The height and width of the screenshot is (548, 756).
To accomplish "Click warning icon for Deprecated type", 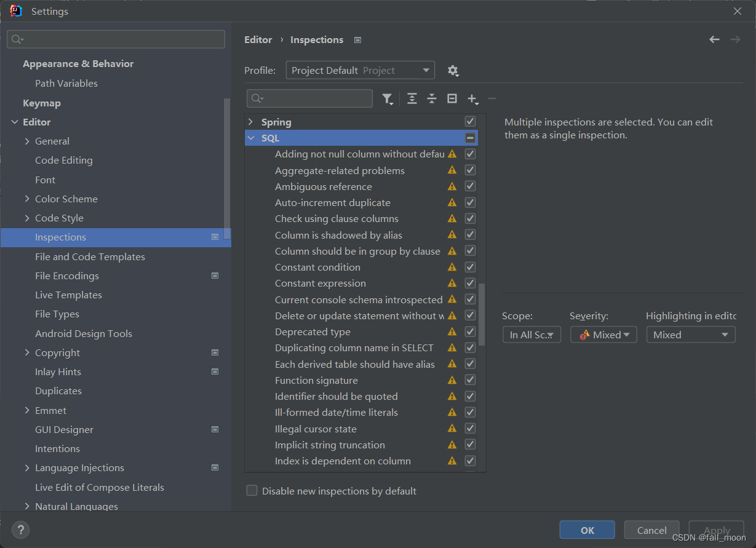I will click(x=452, y=332).
